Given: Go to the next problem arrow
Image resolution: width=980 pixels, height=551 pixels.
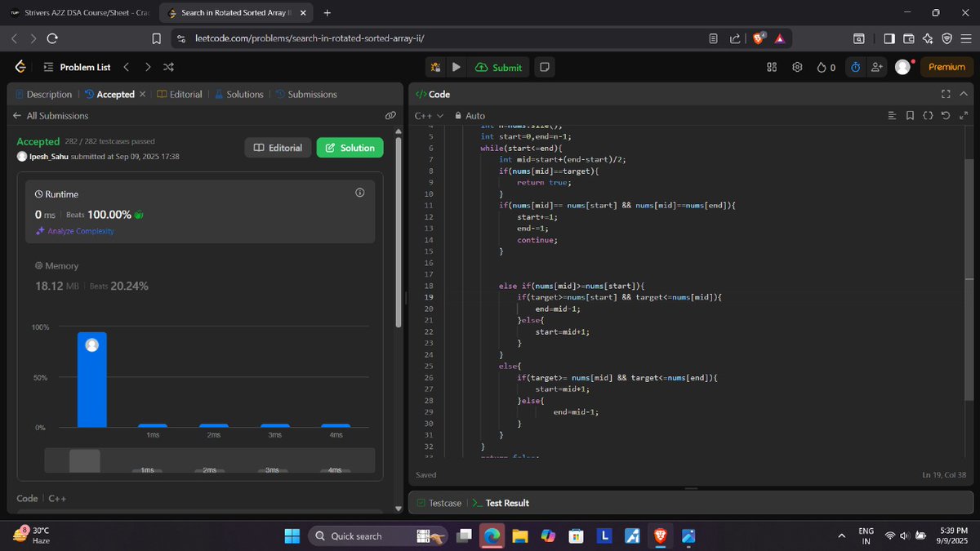Looking at the screenshot, I should (x=147, y=67).
